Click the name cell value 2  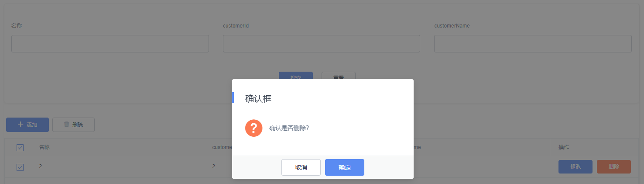pyautogui.click(x=40, y=166)
